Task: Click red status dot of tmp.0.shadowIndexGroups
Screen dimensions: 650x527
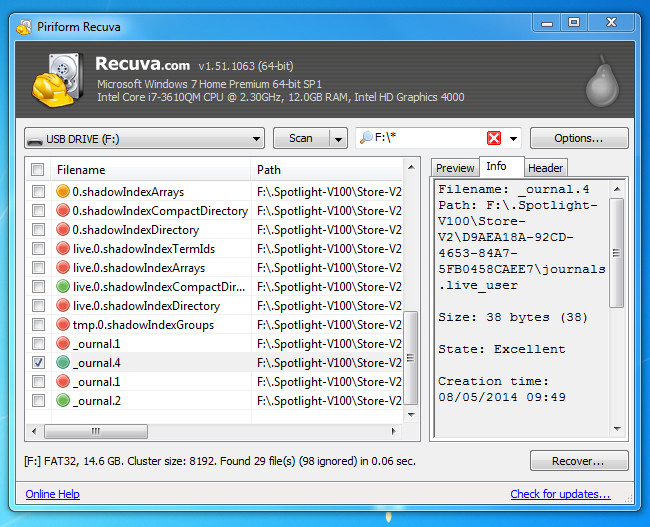Action: click(x=63, y=325)
